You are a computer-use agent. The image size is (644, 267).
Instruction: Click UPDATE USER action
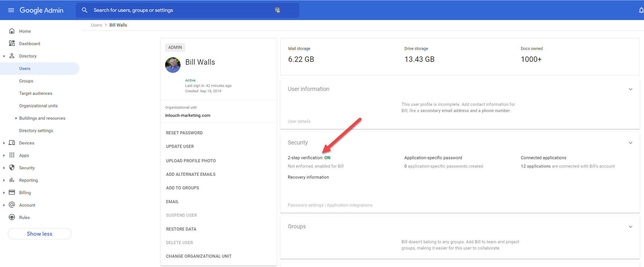click(x=180, y=146)
